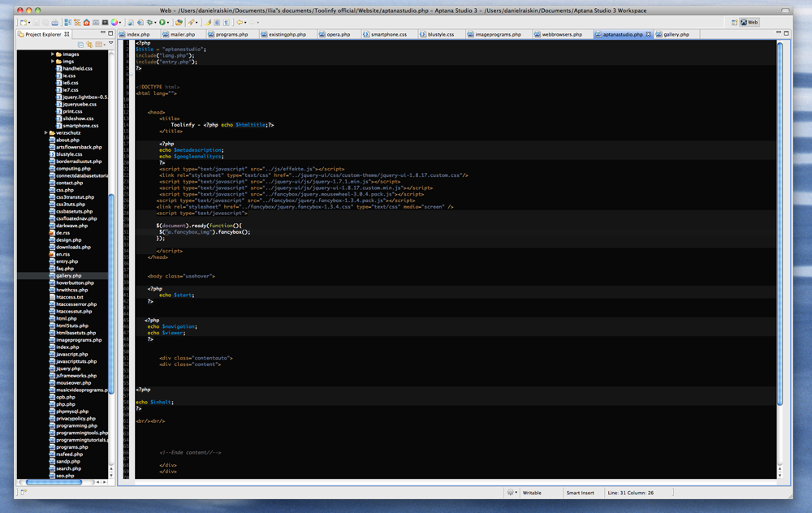The height and width of the screenshot is (513, 812).
Task: Expand the images folder in tree
Action: point(53,54)
